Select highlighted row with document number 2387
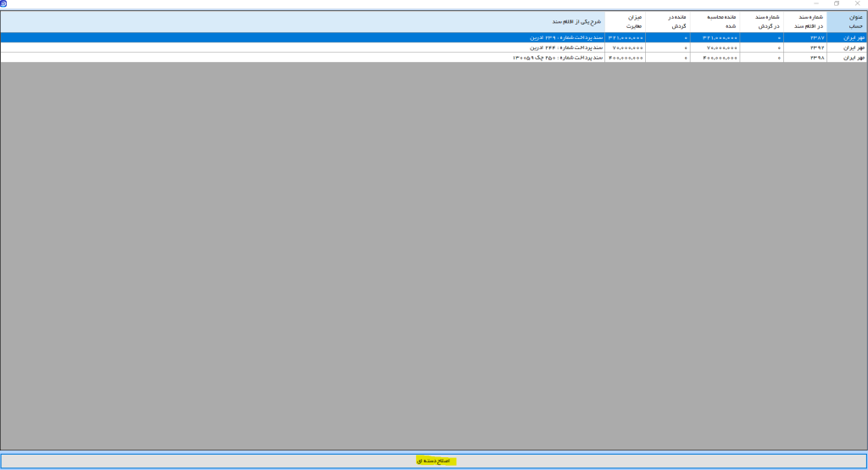The height and width of the screenshot is (470, 868). [x=433, y=37]
